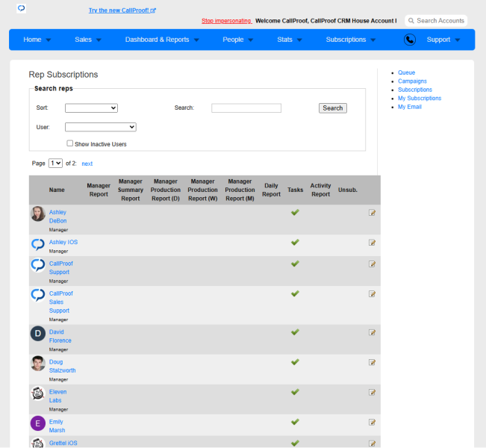The height and width of the screenshot is (448, 486).
Task: Click Emily Marsh's E avatar
Action: point(38,423)
